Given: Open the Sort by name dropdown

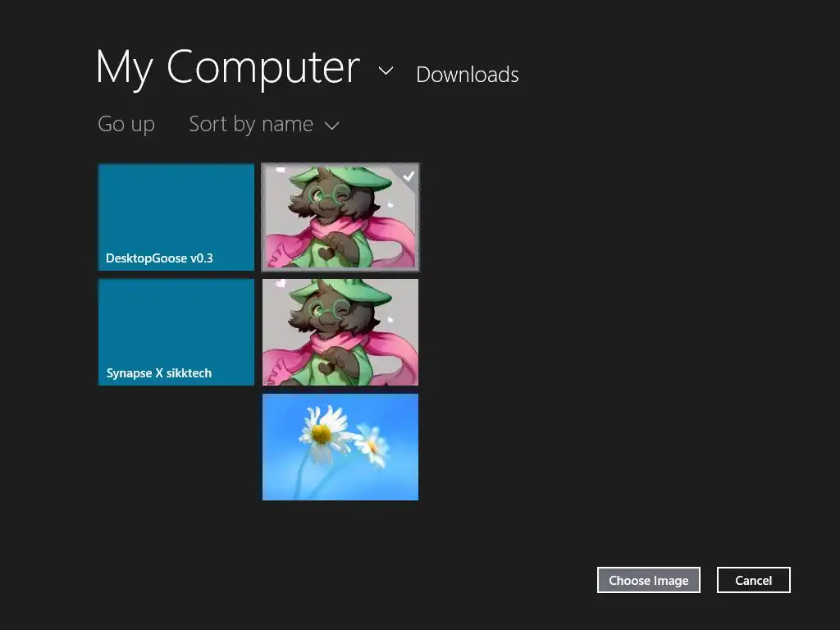Looking at the screenshot, I should (264, 125).
